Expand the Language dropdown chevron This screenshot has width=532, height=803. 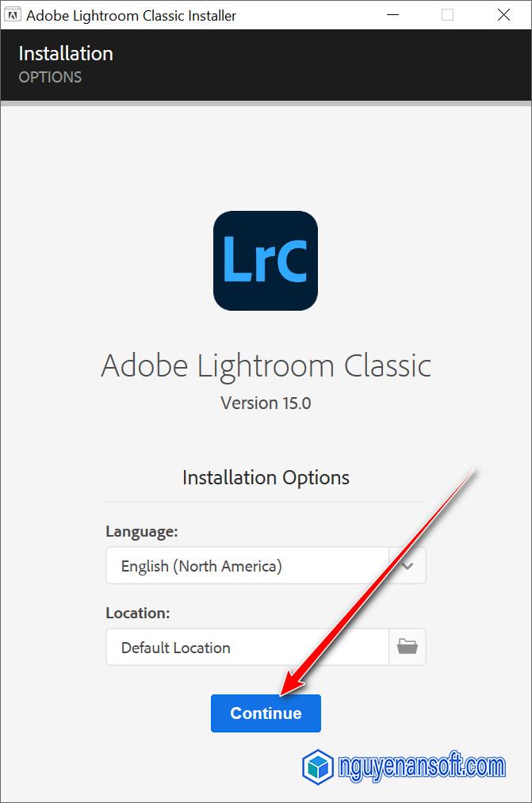pos(407,565)
